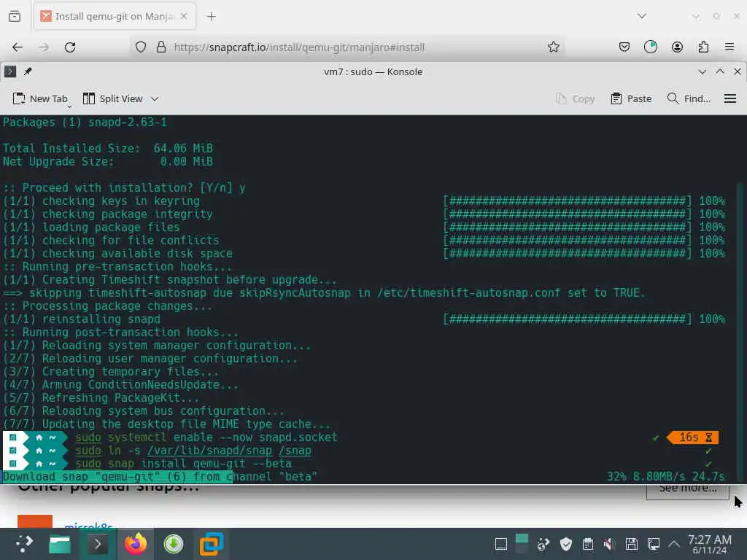
Task: Click the See more button on webpage
Action: pos(687,491)
